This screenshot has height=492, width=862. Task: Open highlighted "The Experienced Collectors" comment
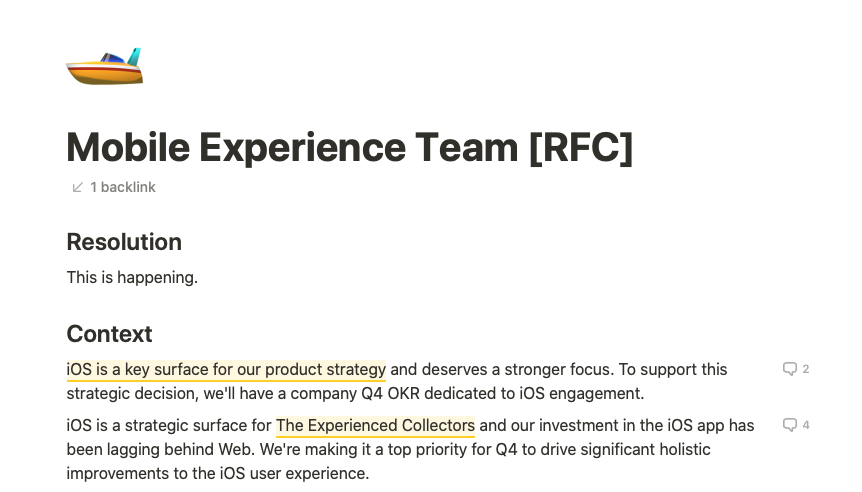point(375,425)
